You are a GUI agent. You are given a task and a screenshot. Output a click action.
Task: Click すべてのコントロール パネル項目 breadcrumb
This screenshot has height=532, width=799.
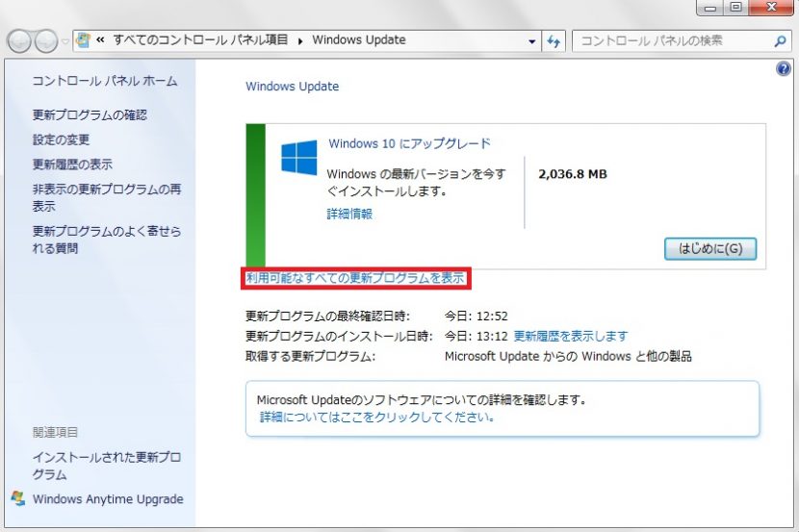point(201,39)
